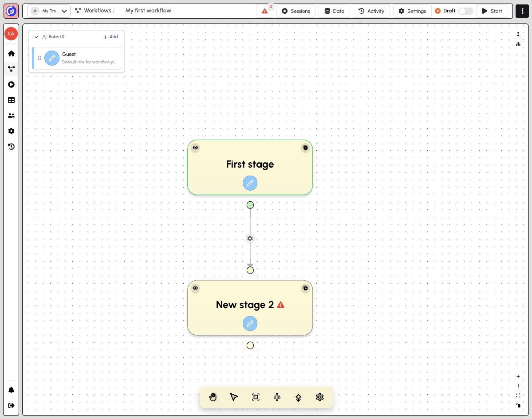Screen dimensions: 532x419
Task: Switch to the Sessions tab
Action: point(296,11)
